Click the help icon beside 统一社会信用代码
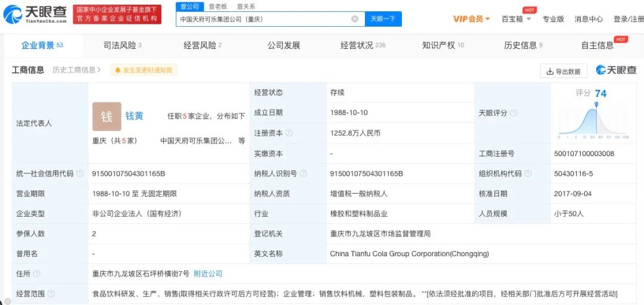The image size is (644, 305). (x=80, y=173)
